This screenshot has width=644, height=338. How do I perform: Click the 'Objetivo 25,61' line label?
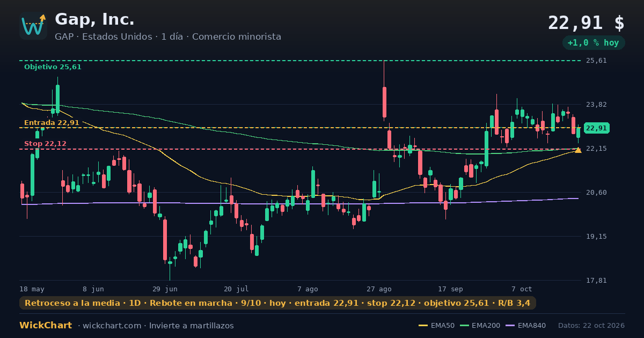[53, 67]
